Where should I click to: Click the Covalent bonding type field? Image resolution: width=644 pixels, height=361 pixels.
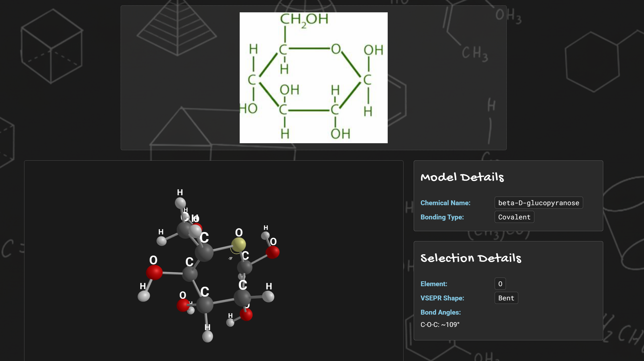[514, 217]
